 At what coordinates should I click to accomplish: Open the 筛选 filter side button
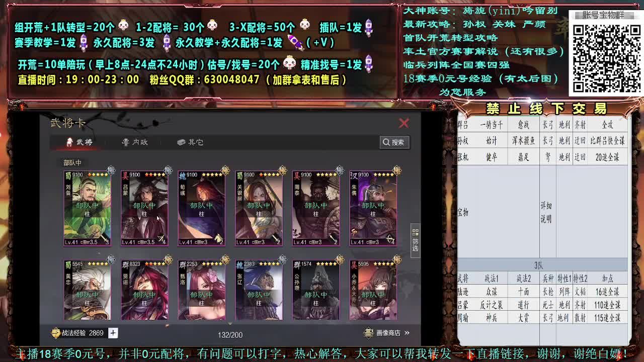pos(415,240)
